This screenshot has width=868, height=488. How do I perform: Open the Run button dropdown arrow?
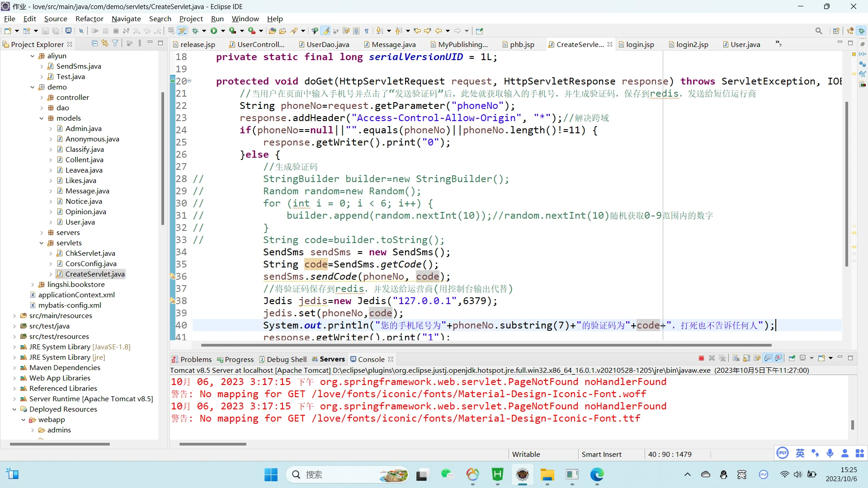(223, 31)
